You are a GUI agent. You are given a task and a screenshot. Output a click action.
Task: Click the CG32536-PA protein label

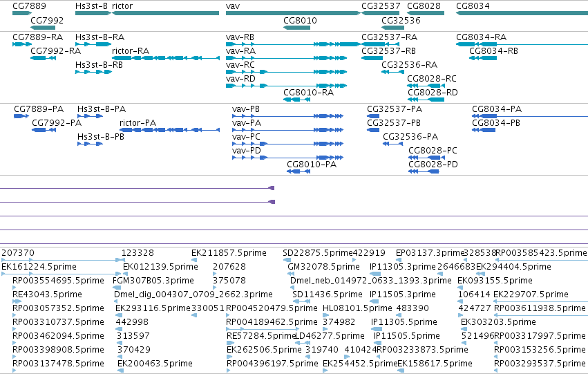pyautogui.click(x=410, y=137)
